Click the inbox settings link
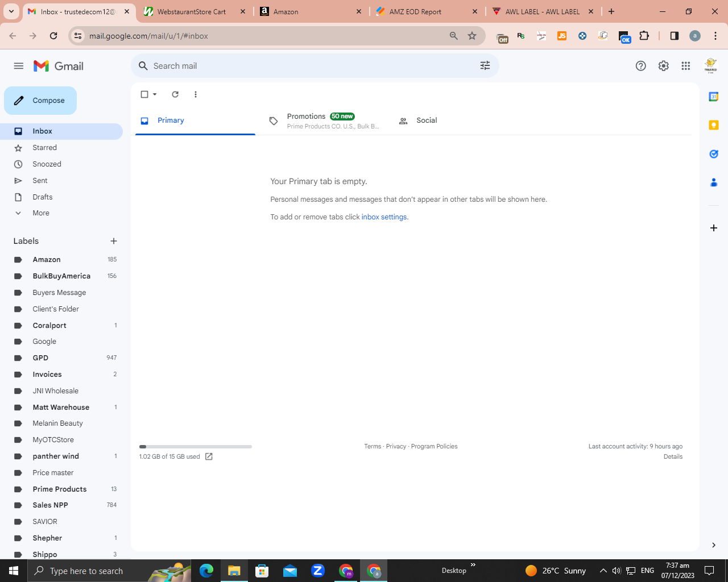Viewport: 728px width, 582px height. [x=384, y=217]
